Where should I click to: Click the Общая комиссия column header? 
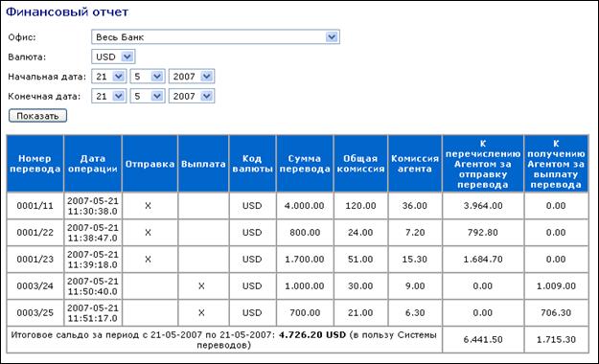[360, 164]
